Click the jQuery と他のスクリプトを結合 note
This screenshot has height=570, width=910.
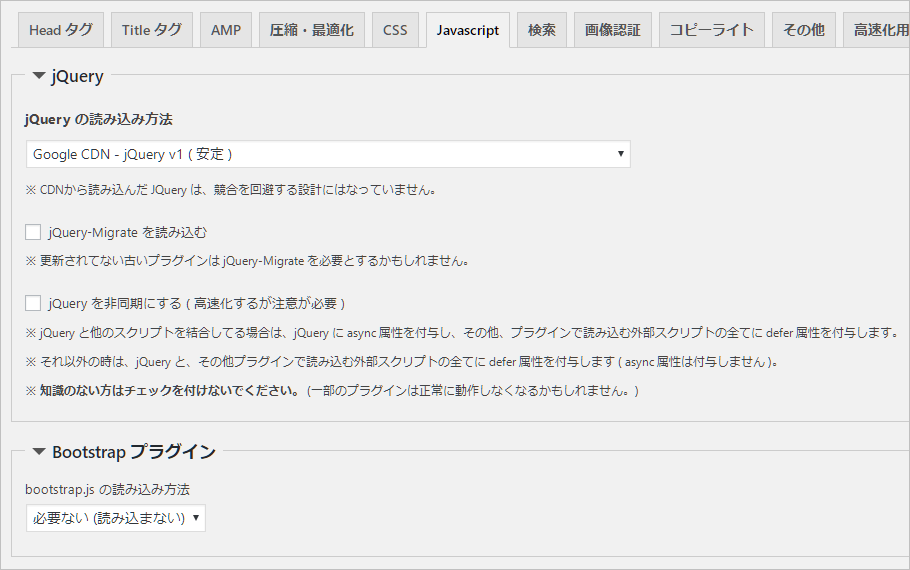(463, 333)
